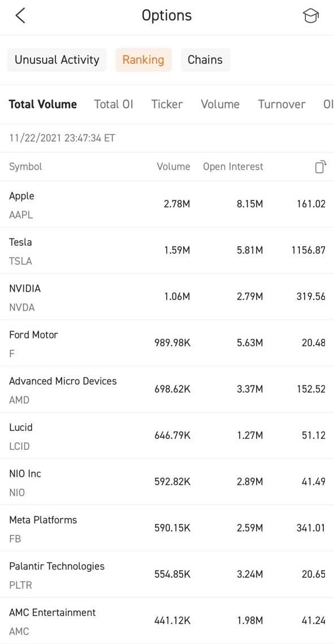Select the Ranking tab

144,60
